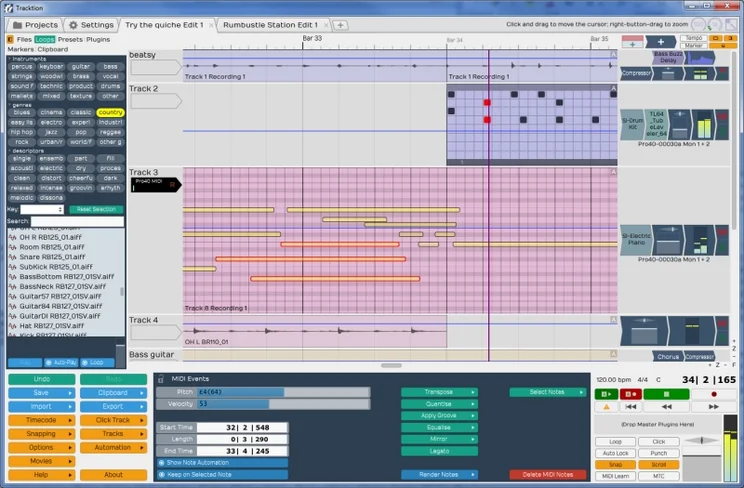Click the fast-forward transport icon

[x=715, y=407]
